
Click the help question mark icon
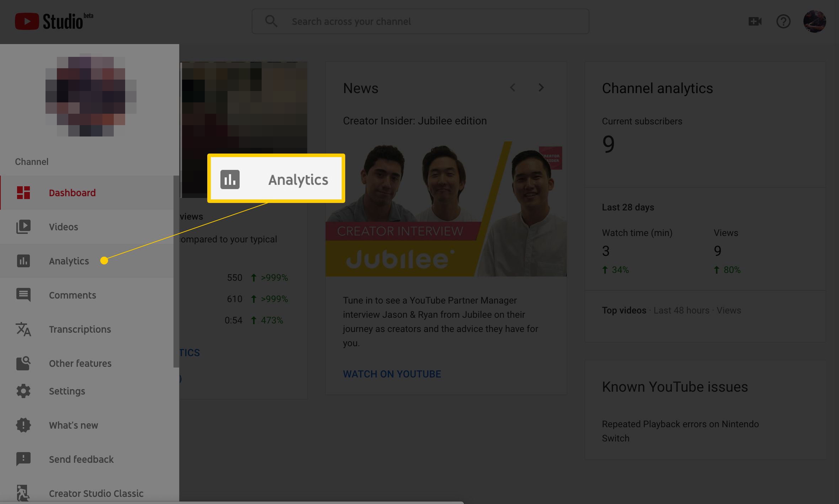[x=783, y=21]
